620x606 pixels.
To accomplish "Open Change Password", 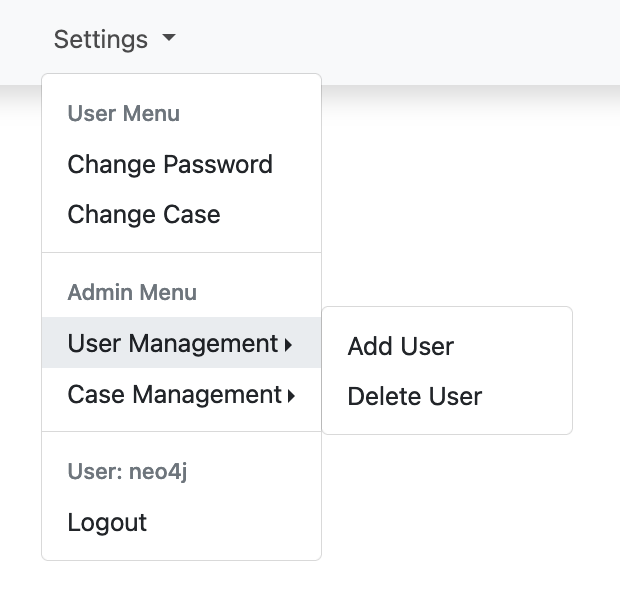I will pos(170,164).
